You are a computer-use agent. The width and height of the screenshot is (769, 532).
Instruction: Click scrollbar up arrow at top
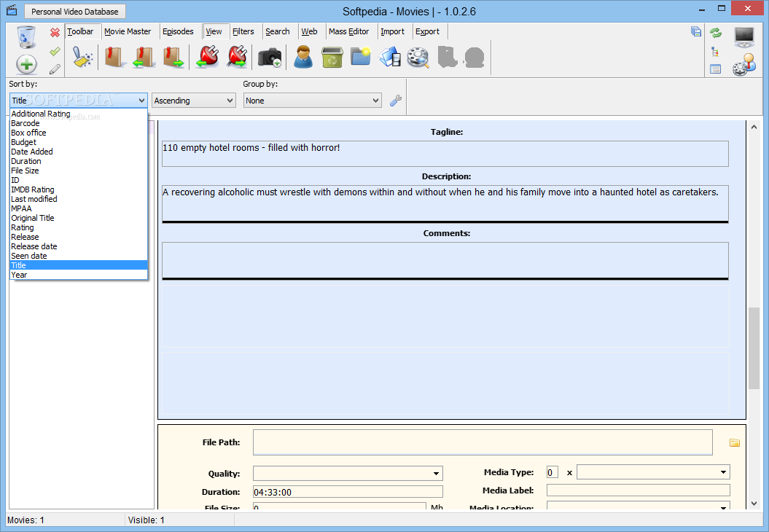pos(754,127)
